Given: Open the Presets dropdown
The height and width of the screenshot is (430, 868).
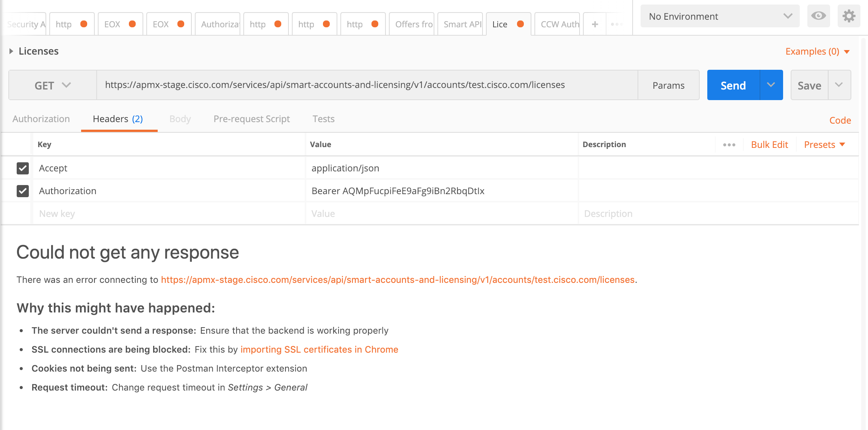Looking at the screenshot, I should pyautogui.click(x=824, y=144).
